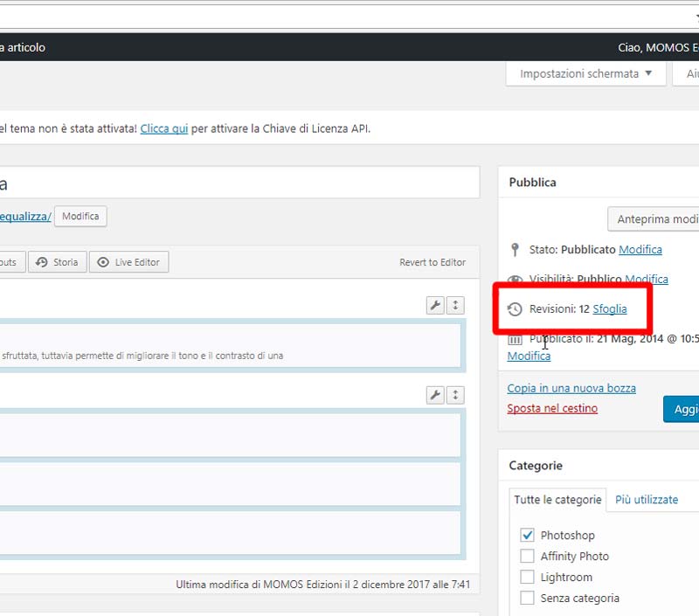This screenshot has height=616, width=699.
Task: Uncheck the Photoshop category
Action: point(527,535)
